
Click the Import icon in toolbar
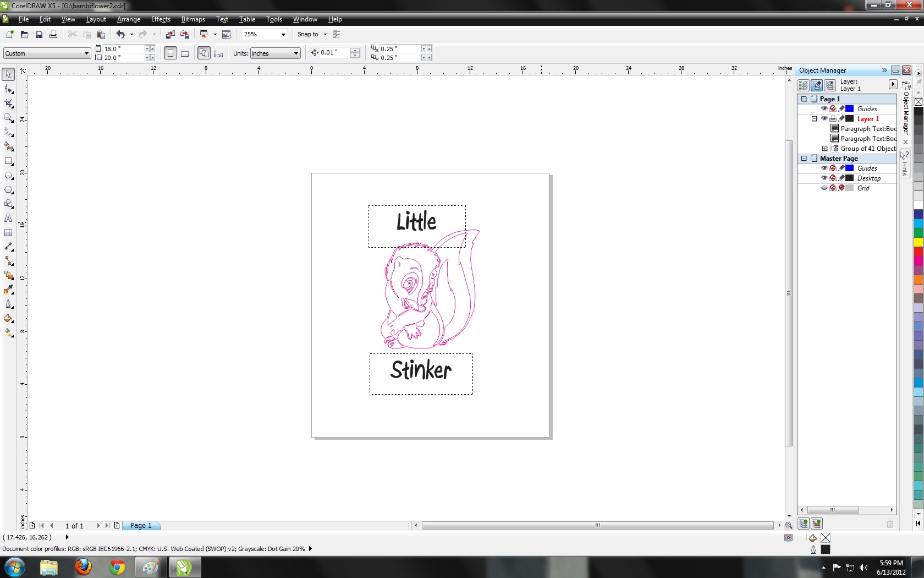170,34
